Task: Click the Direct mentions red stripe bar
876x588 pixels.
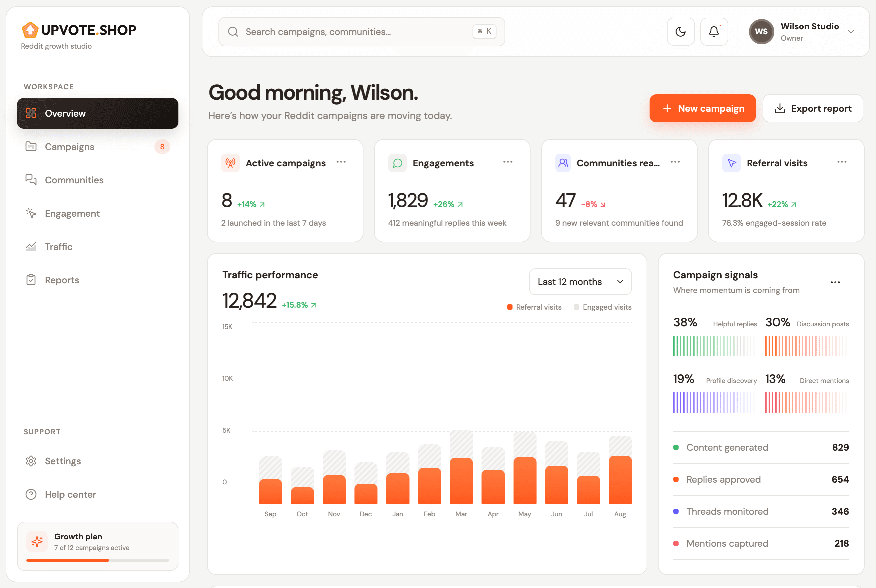Action: [807, 402]
